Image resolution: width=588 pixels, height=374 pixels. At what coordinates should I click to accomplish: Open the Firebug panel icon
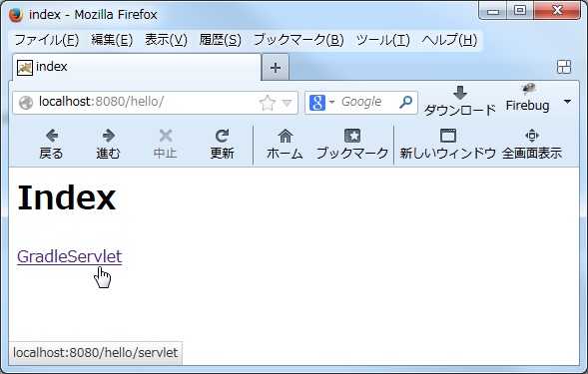coord(528,98)
